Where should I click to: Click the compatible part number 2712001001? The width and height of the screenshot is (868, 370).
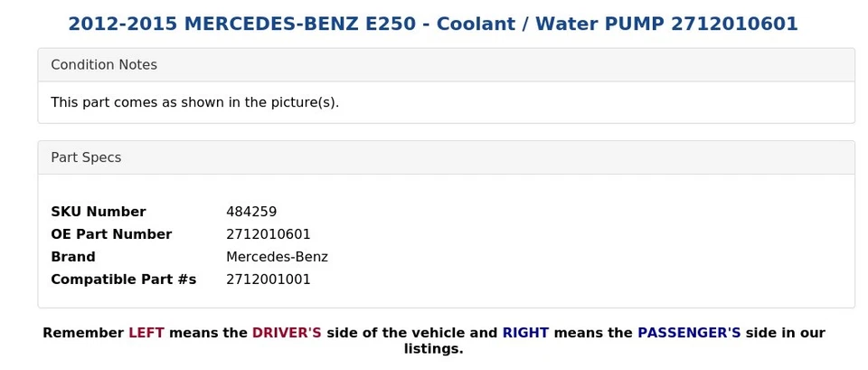point(269,280)
